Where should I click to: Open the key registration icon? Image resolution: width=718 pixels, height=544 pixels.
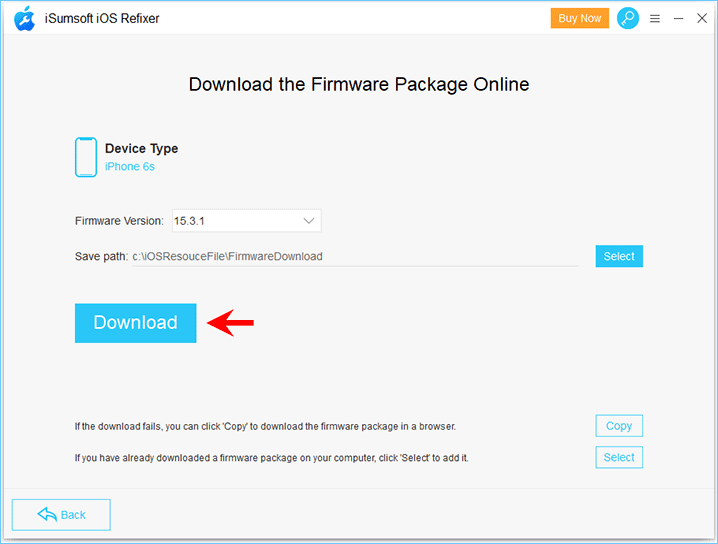(x=628, y=18)
